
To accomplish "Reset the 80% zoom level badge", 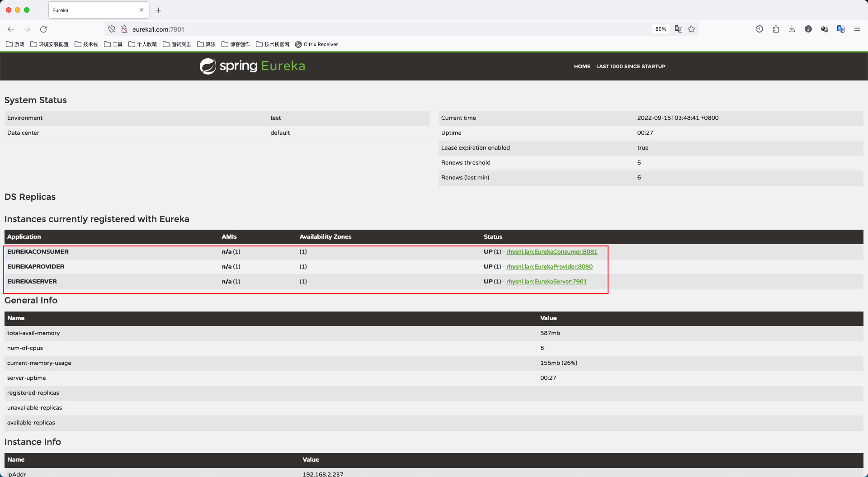I will pos(660,29).
